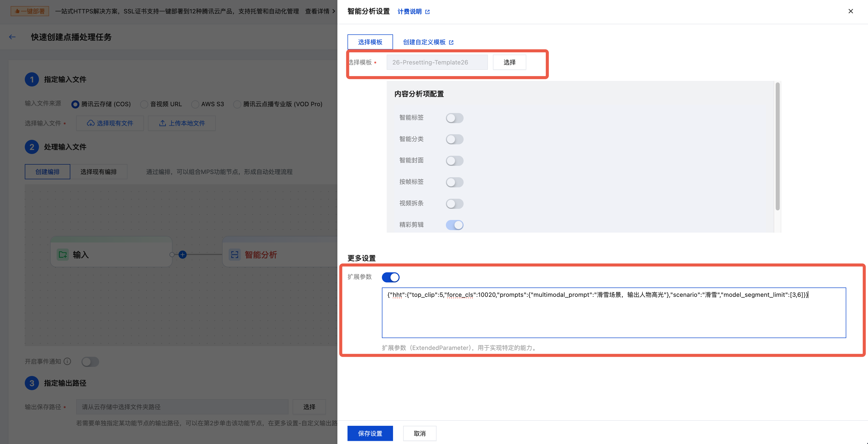Open 计费说明 external link icon
The image size is (868, 444).
pos(428,12)
